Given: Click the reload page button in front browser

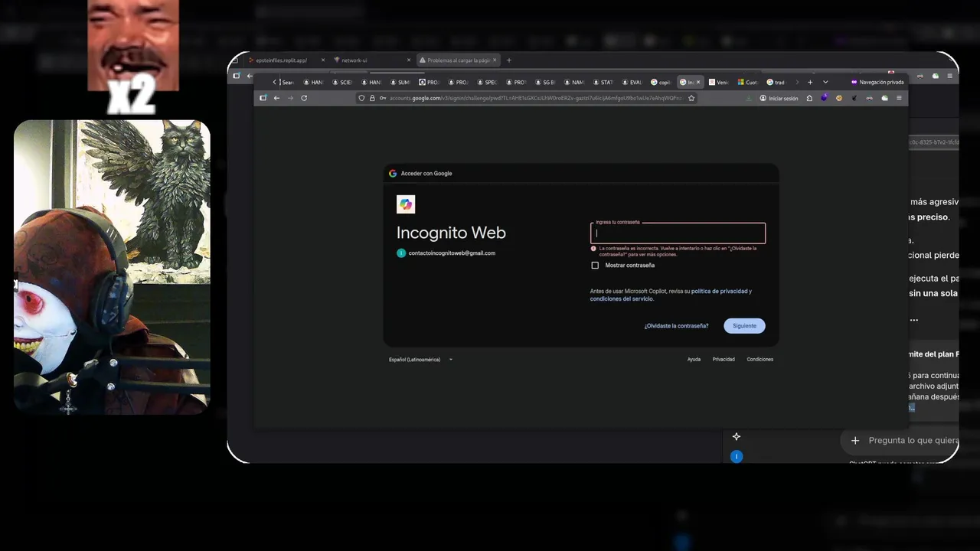Looking at the screenshot, I should [x=304, y=98].
